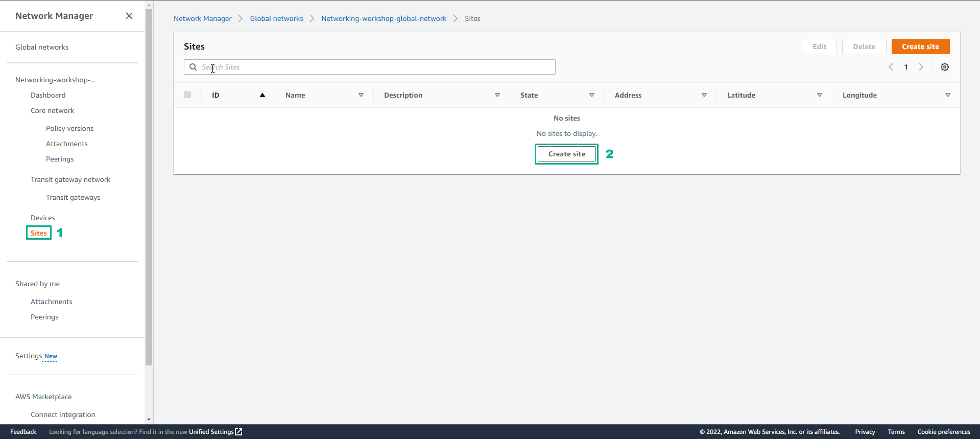Click sidebar scrollbar thumb

pos(149,187)
